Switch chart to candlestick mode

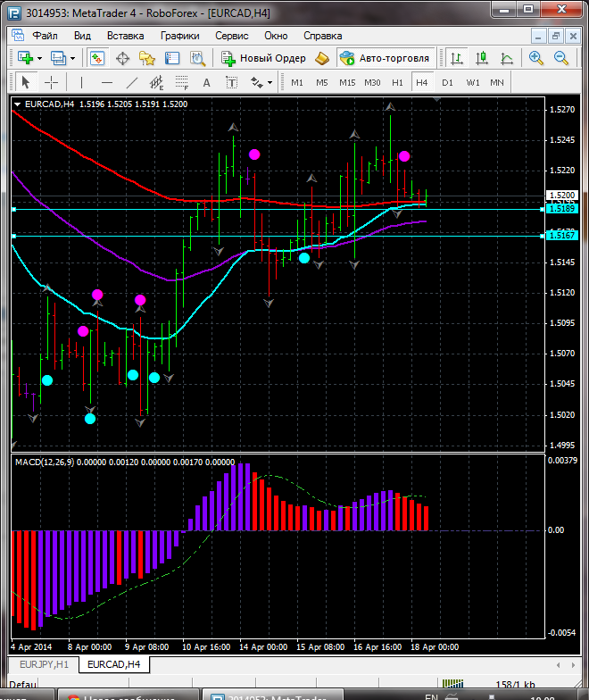pos(482,58)
